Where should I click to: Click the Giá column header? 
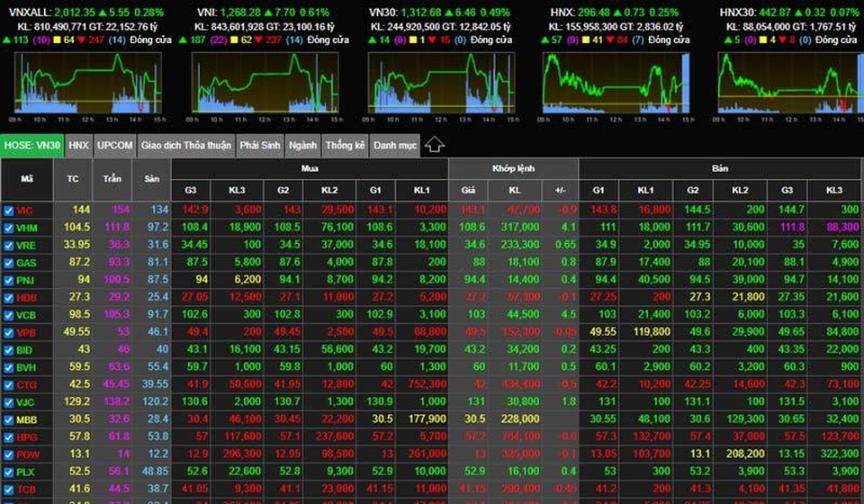(x=468, y=190)
